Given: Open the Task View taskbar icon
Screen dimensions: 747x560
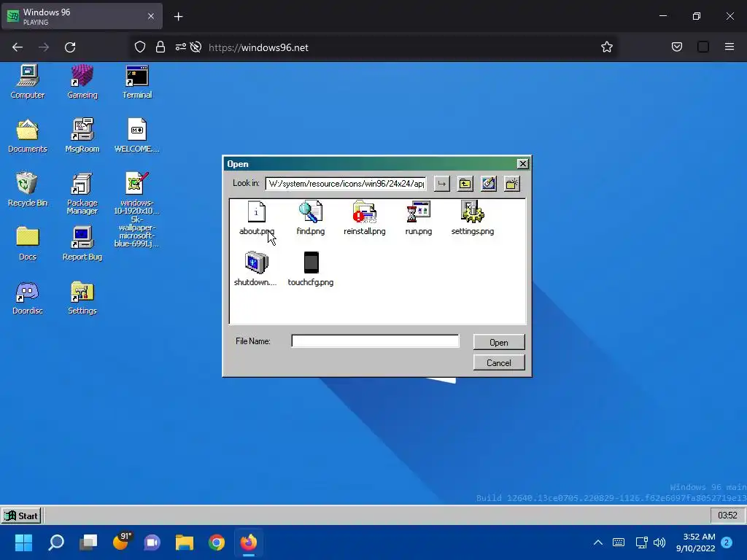Looking at the screenshot, I should tap(88, 542).
